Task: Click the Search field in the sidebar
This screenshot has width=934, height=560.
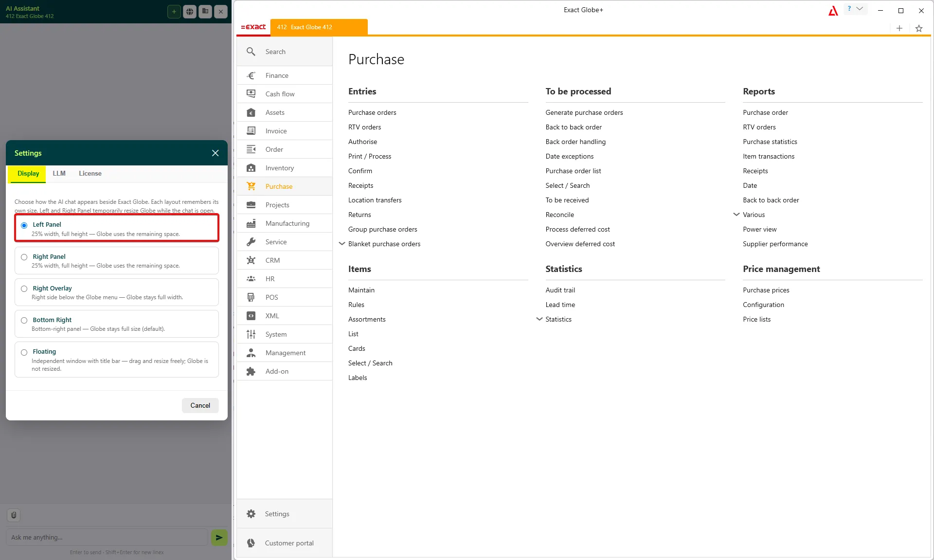Action: click(285, 52)
